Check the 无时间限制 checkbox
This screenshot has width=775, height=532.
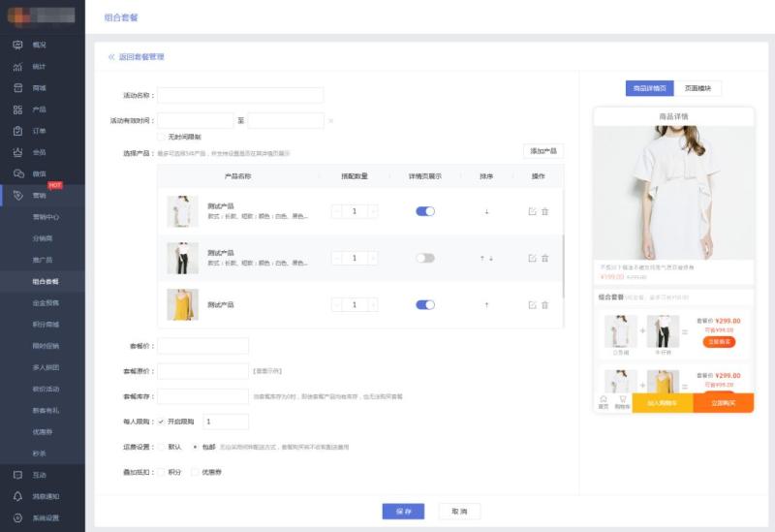[161, 137]
